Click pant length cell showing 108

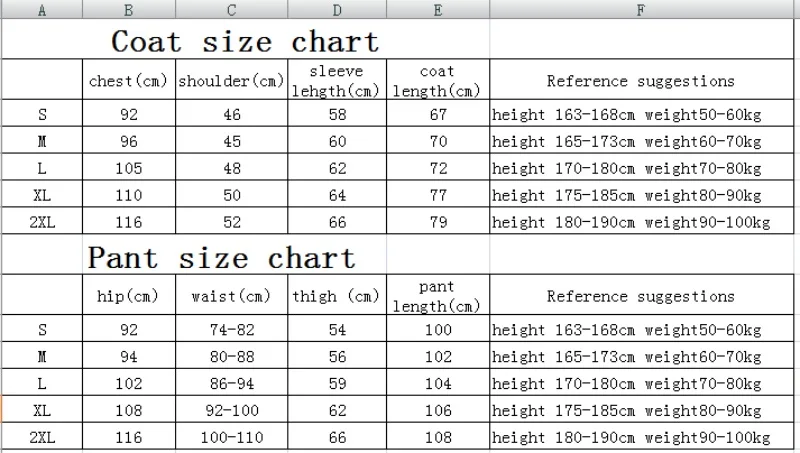point(437,438)
